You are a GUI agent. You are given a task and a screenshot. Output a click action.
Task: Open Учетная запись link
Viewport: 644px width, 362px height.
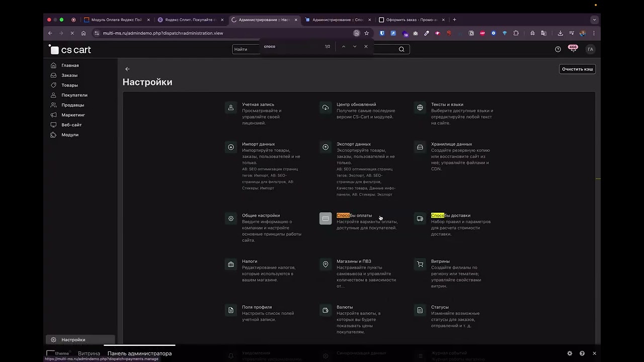coord(258,105)
